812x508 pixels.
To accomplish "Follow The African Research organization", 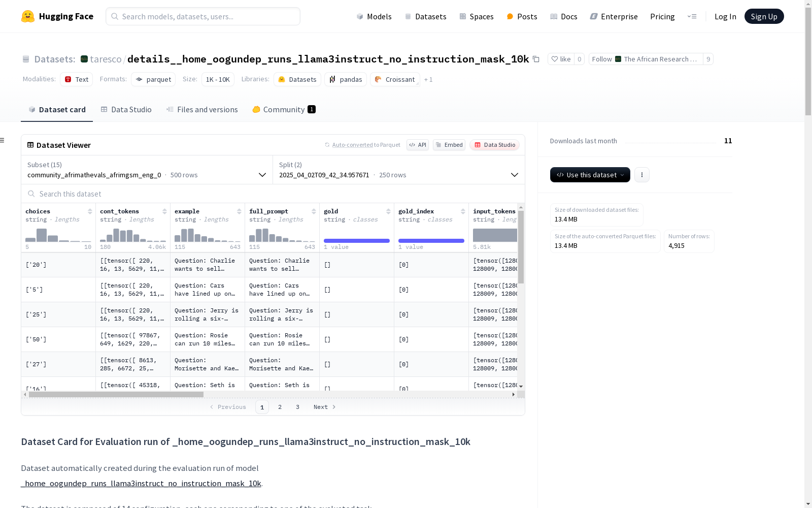I will (x=646, y=59).
